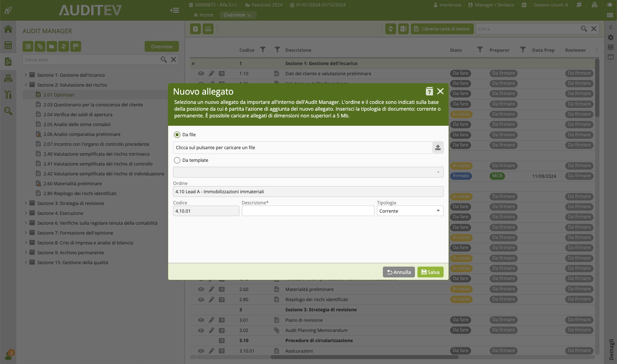Click the Annulla button
The width and height of the screenshot is (617, 364).
[x=399, y=272]
